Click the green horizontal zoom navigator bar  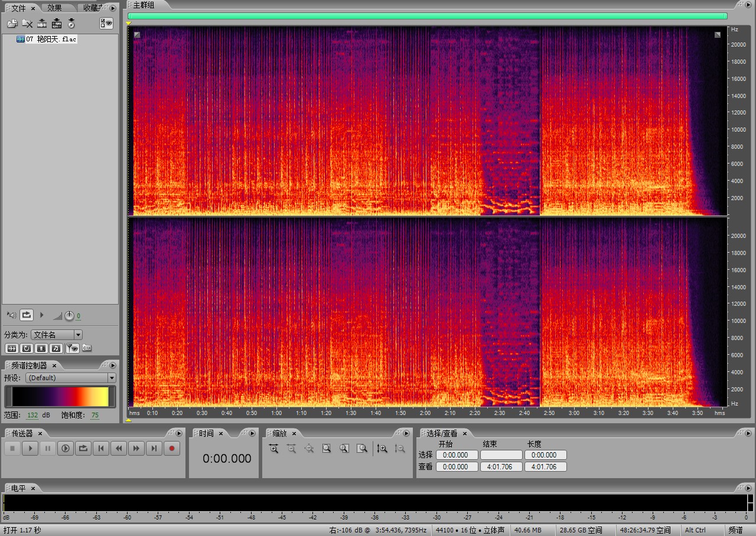[x=428, y=17]
